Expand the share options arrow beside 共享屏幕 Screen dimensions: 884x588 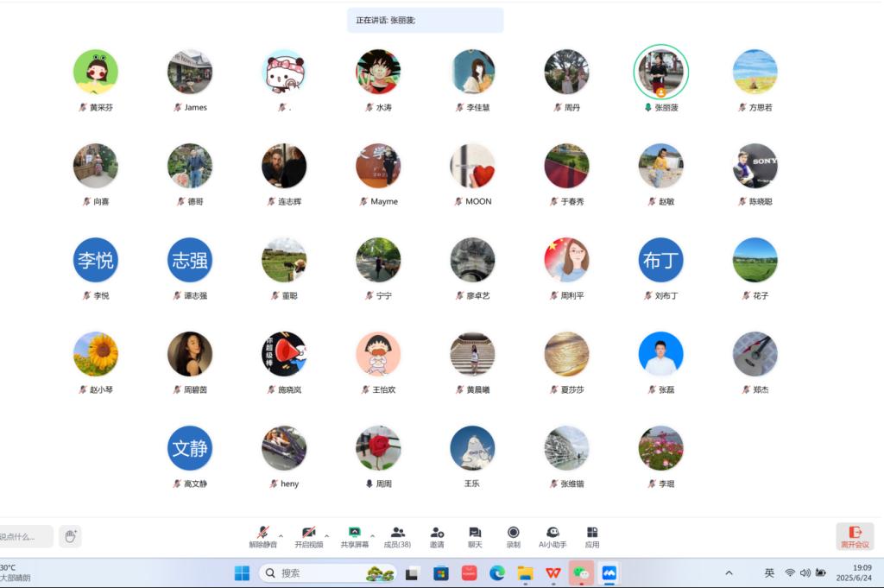point(372,536)
